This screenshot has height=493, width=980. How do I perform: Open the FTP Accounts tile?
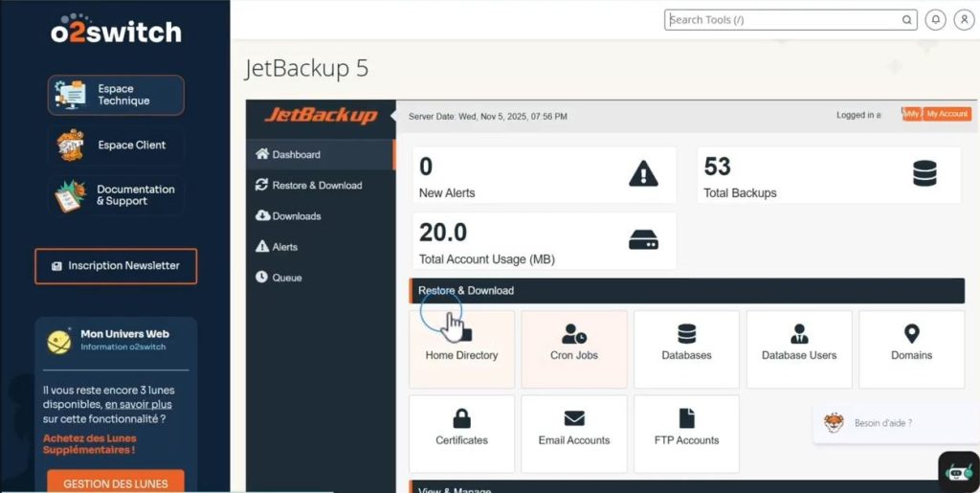[x=687, y=435]
